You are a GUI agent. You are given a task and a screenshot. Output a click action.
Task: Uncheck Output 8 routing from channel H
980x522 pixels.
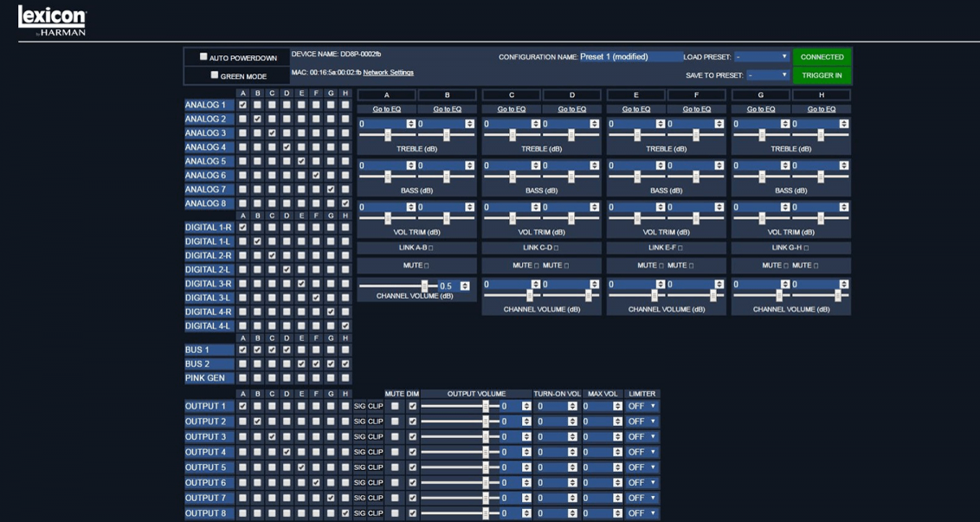345,513
